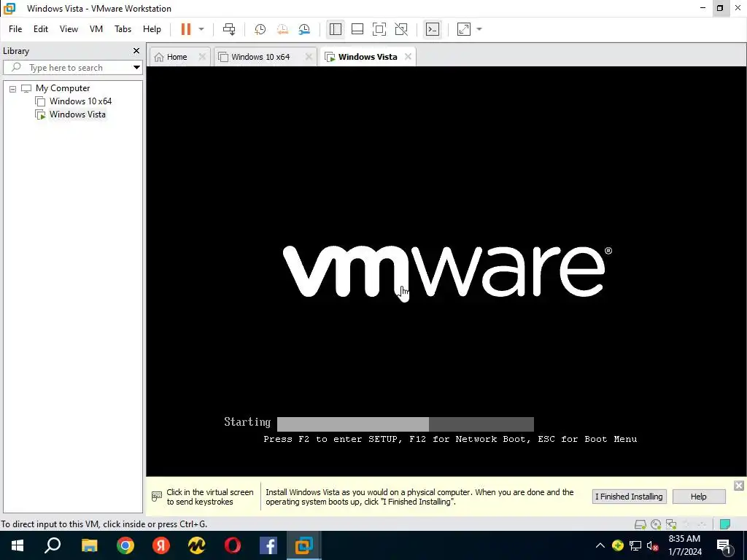Enter full screen mode
747x560 pixels.
point(379,29)
